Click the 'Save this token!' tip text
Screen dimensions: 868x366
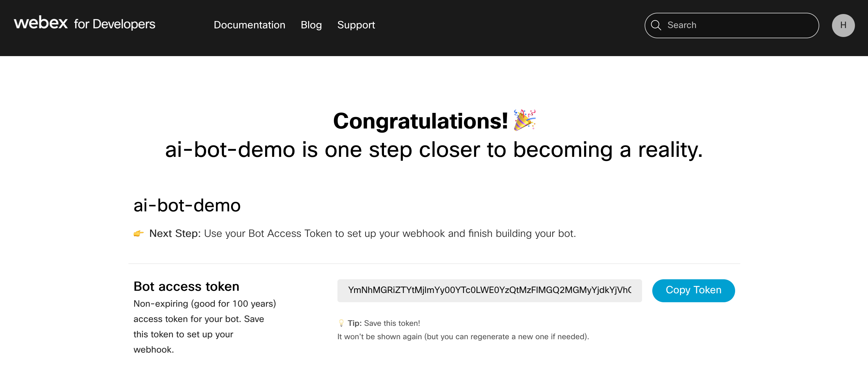[384, 323]
